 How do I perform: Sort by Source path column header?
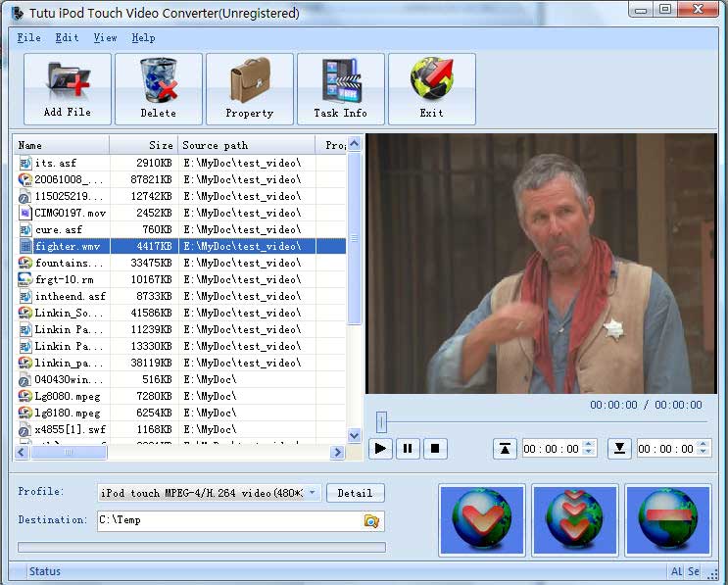tap(247, 145)
